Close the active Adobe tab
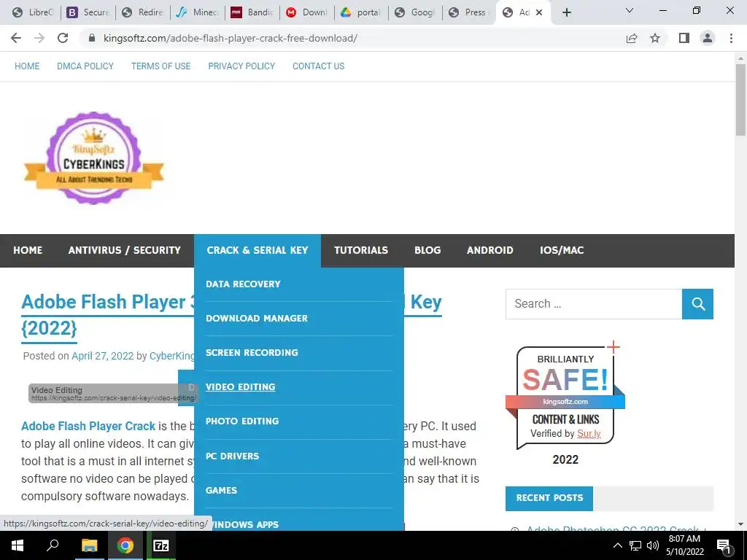Image resolution: width=747 pixels, height=560 pixels. (539, 12)
